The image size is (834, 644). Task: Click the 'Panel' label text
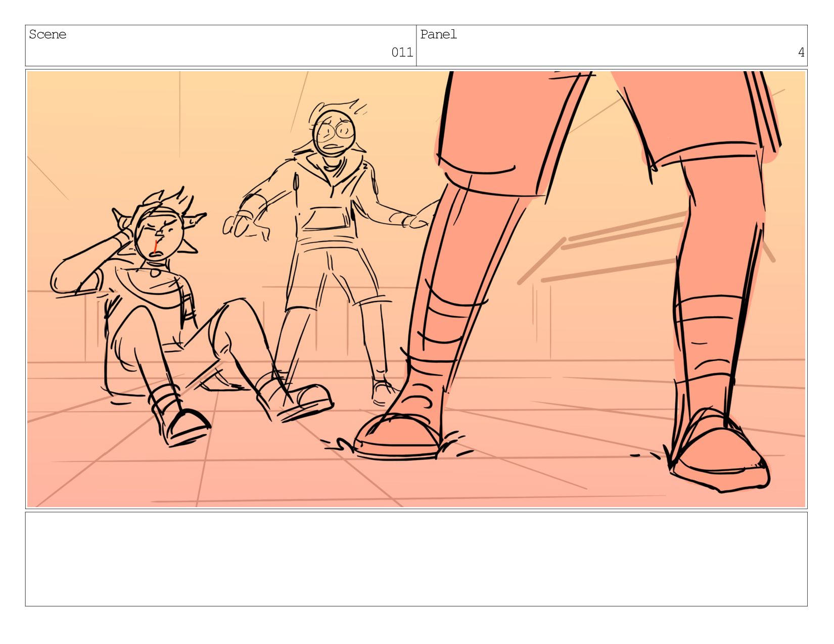(438, 34)
